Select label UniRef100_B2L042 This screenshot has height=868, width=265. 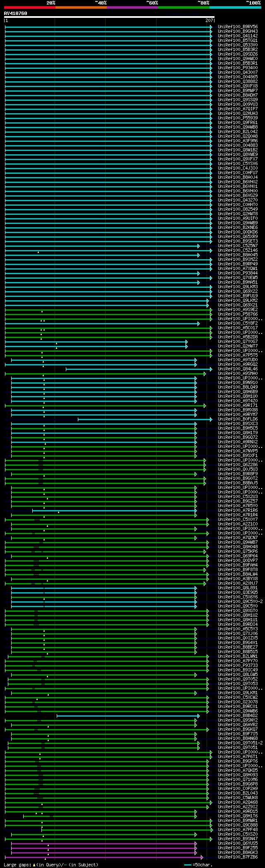click(238, 131)
